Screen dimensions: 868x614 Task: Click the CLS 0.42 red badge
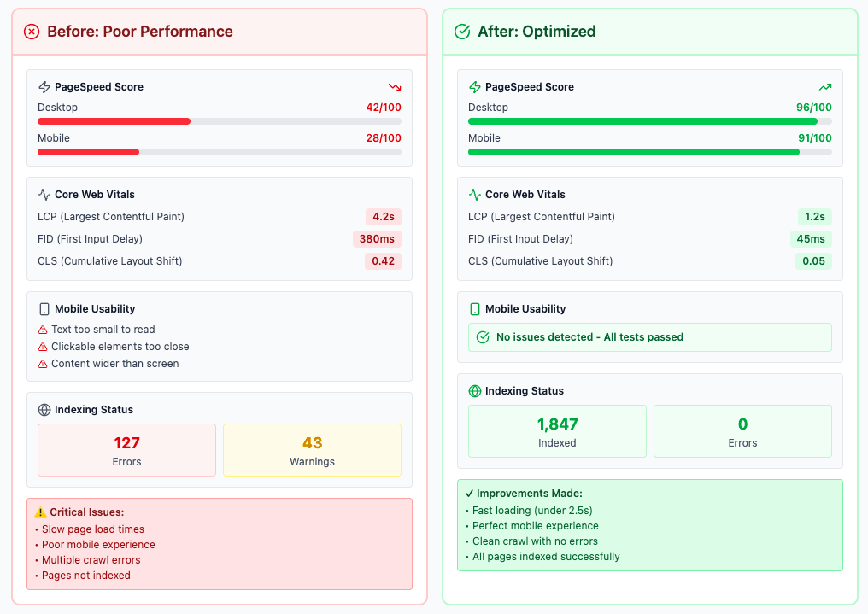383,261
